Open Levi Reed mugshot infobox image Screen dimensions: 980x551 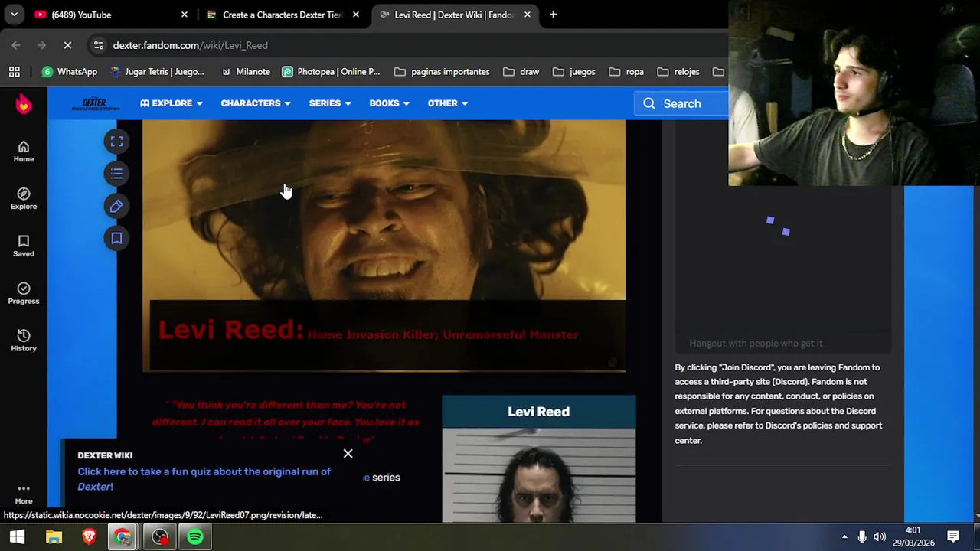pos(539,475)
